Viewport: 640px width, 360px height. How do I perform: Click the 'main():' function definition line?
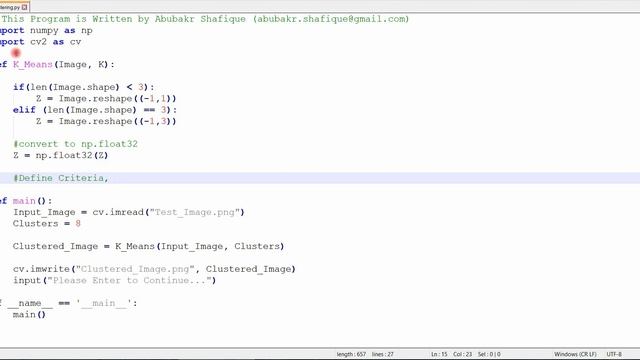26,201
